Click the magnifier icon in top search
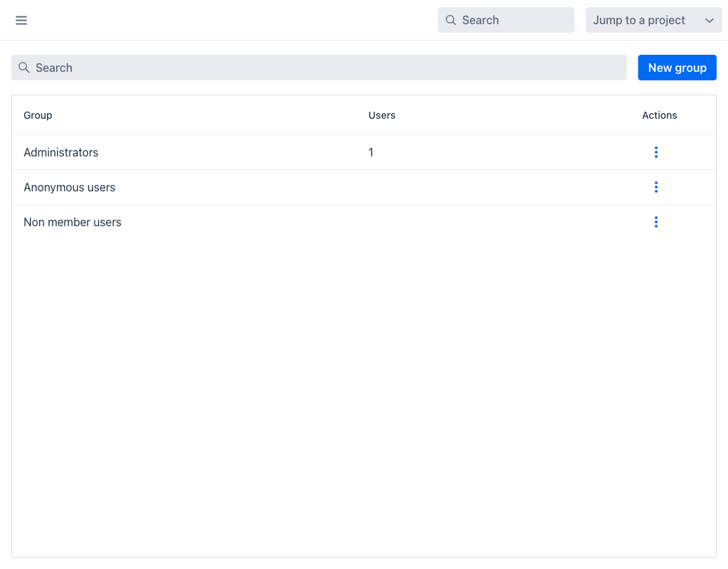Viewport: 728px width, 569px height. (450, 20)
